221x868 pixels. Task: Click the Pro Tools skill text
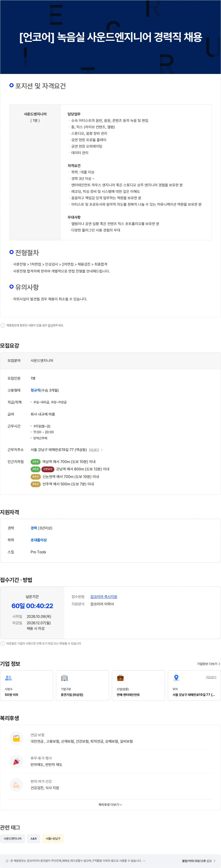click(x=38, y=552)
